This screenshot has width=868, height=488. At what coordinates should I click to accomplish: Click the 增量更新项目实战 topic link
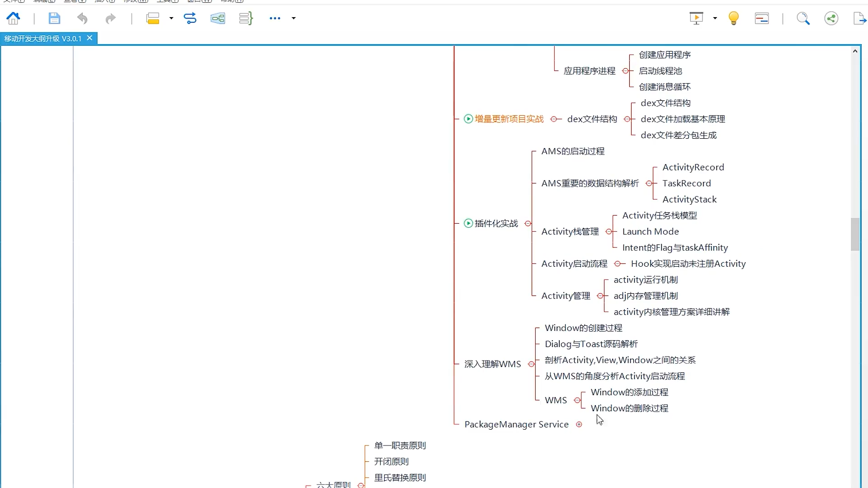click(x=509, y=119)
